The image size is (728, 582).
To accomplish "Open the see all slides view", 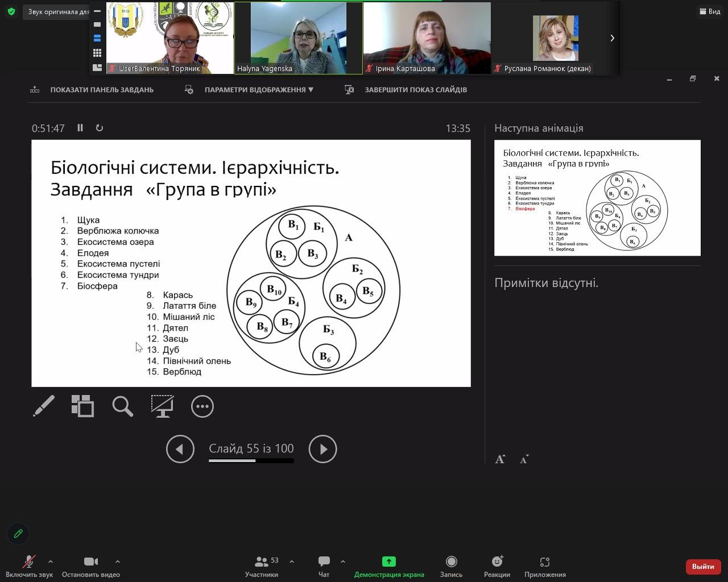I will [x=83, y=406].
